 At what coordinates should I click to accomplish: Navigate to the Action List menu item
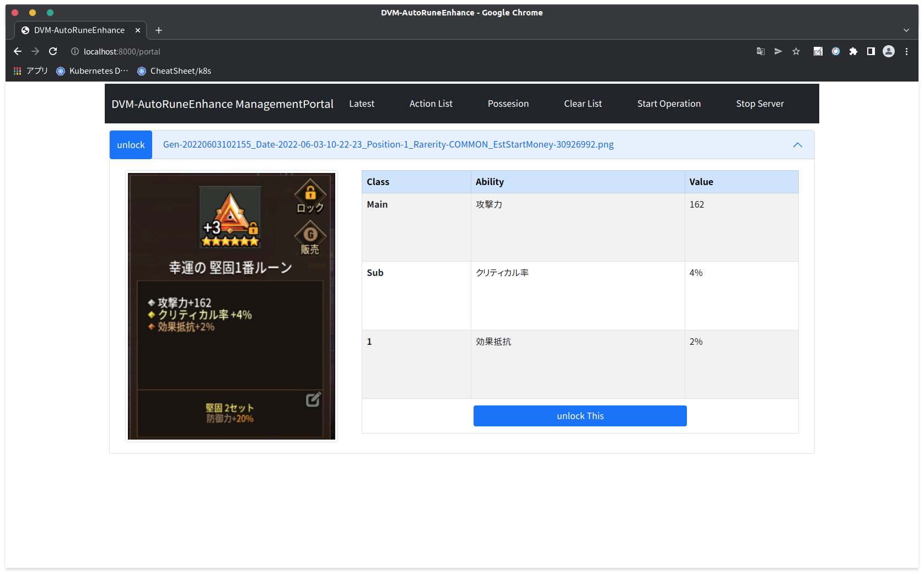pyautogui.click(x=431, y=104)
